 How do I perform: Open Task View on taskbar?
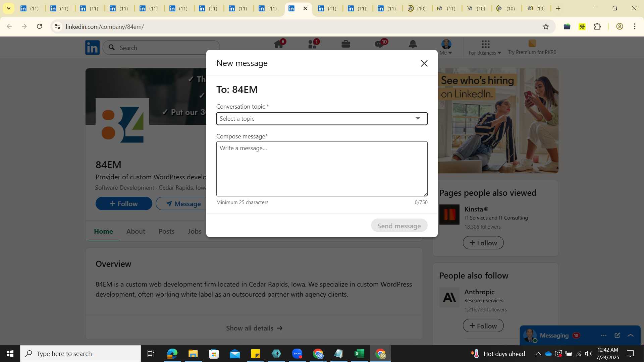pyautogui.click(x=151, y=354)
